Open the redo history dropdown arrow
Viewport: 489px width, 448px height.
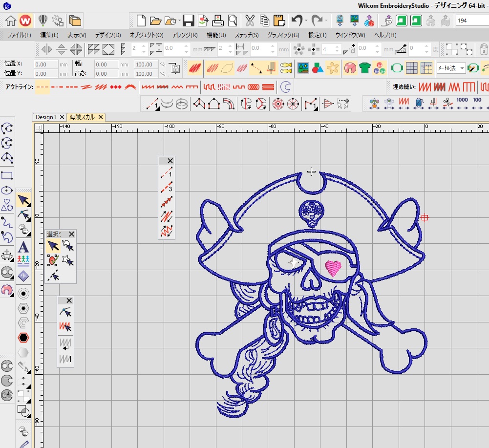(x=326, y=21)
